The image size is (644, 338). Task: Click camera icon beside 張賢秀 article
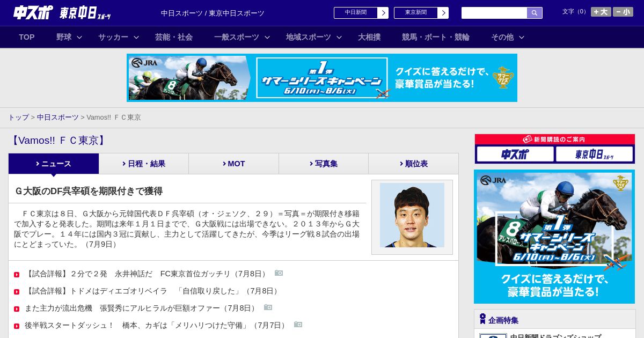click(x=268, y=307)
